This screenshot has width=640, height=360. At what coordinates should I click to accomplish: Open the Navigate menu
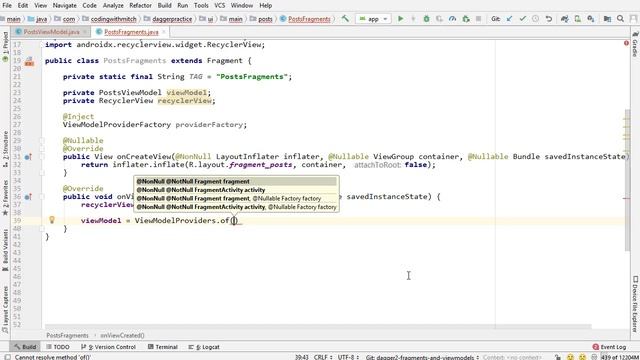click(64, 5)
